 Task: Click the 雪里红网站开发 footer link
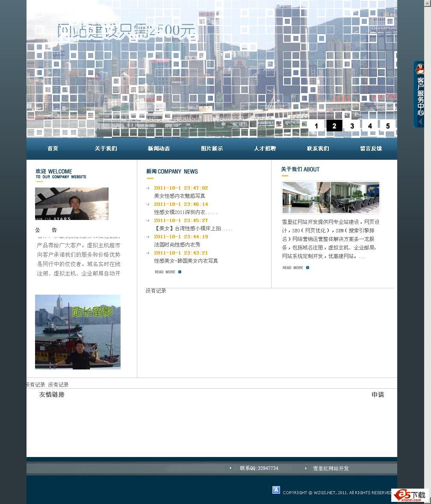point(331,468)
